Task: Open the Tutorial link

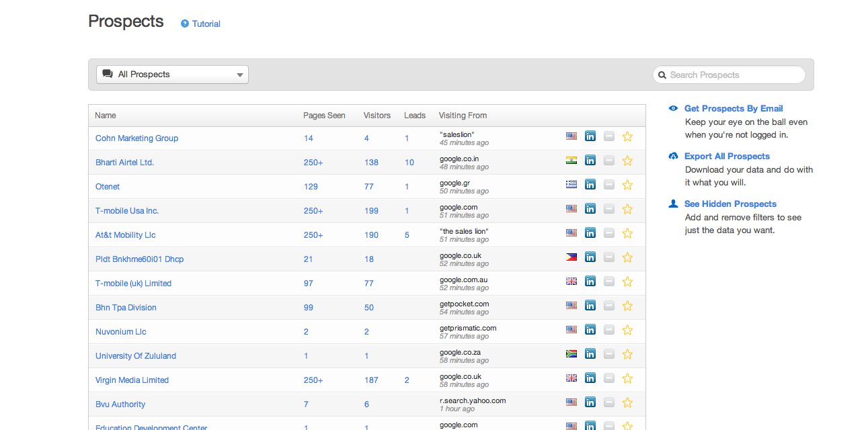Action: [206, 24]
